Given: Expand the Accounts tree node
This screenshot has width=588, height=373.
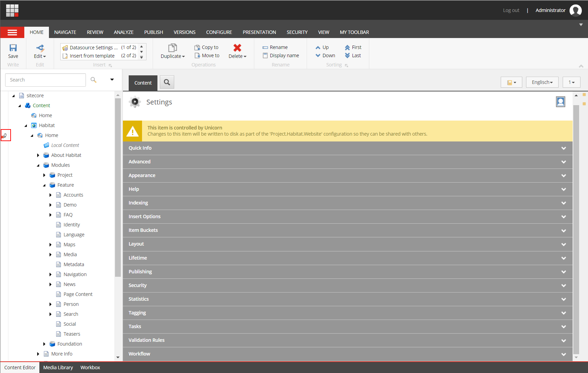Looking at the screenshot, I should 50,195.
